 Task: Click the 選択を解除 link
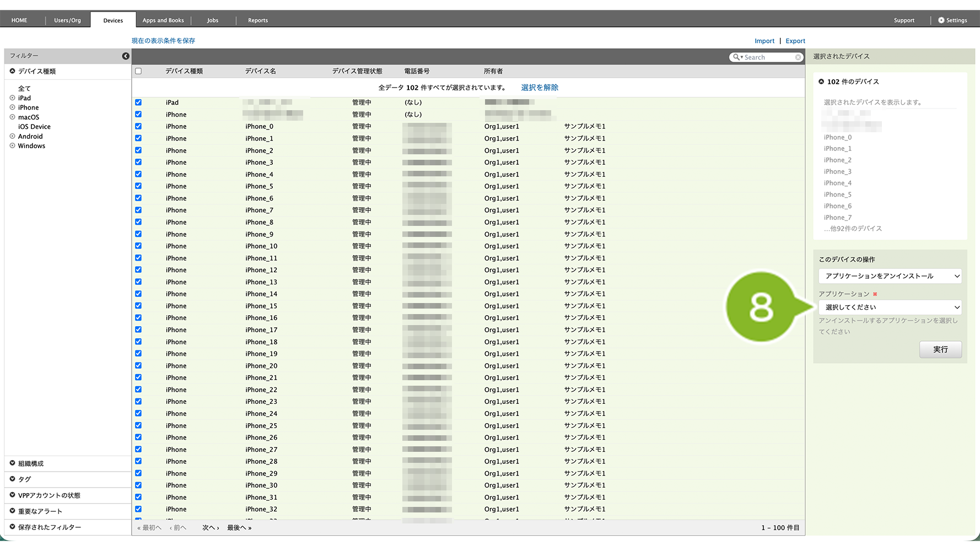click(x=539, y=88)
